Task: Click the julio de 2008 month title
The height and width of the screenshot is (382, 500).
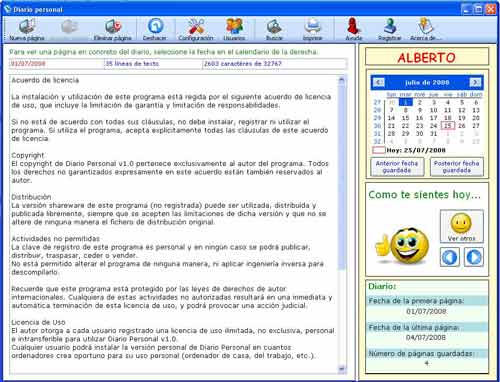Action: click(427, 82)
